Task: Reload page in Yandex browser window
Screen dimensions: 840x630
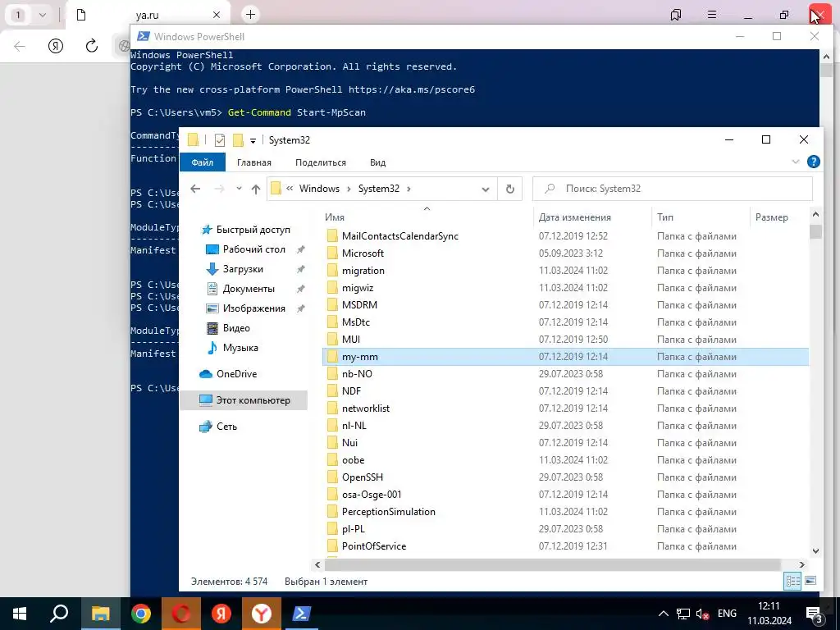Action: tap(92, 46)
